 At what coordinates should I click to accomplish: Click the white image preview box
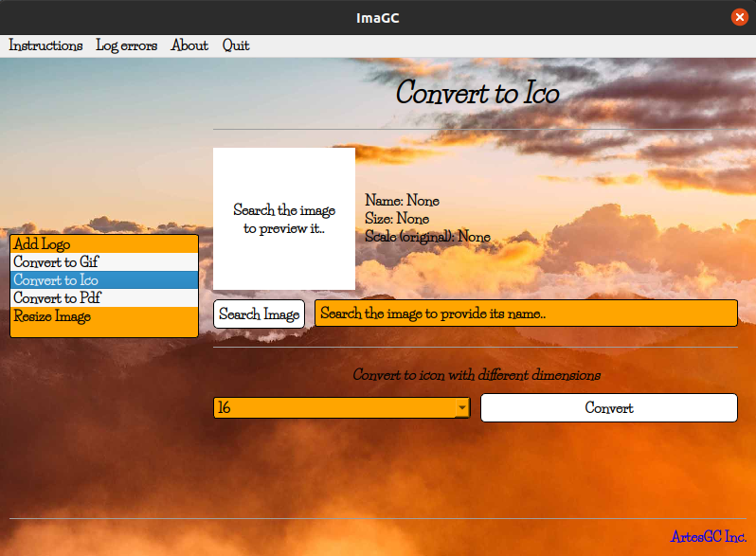click(284, 219)
